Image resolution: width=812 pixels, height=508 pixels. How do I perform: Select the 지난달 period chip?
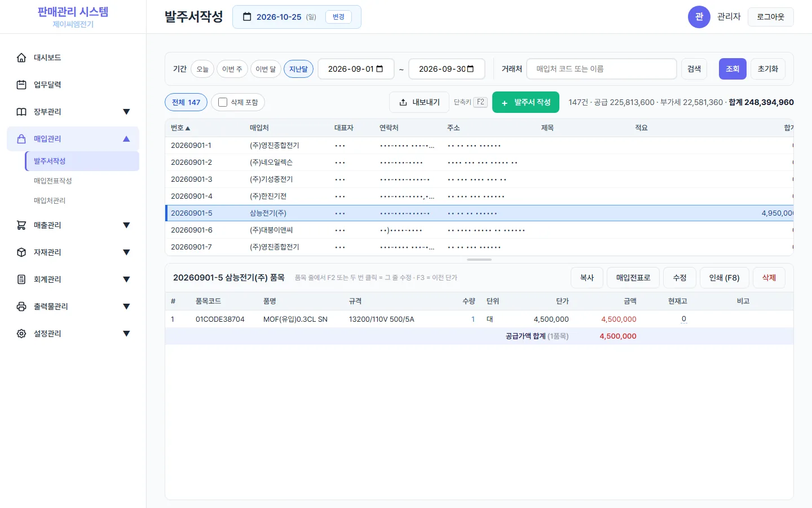(298, 69)
